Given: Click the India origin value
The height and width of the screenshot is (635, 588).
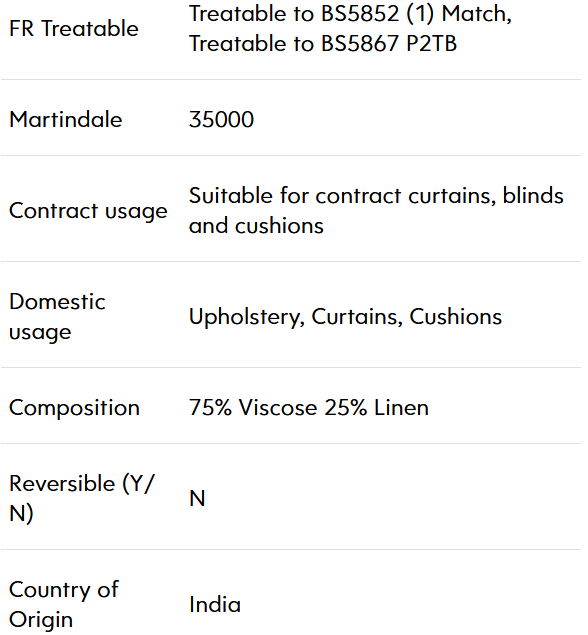Looking at the screenshot, I should (x=215, y=605).
